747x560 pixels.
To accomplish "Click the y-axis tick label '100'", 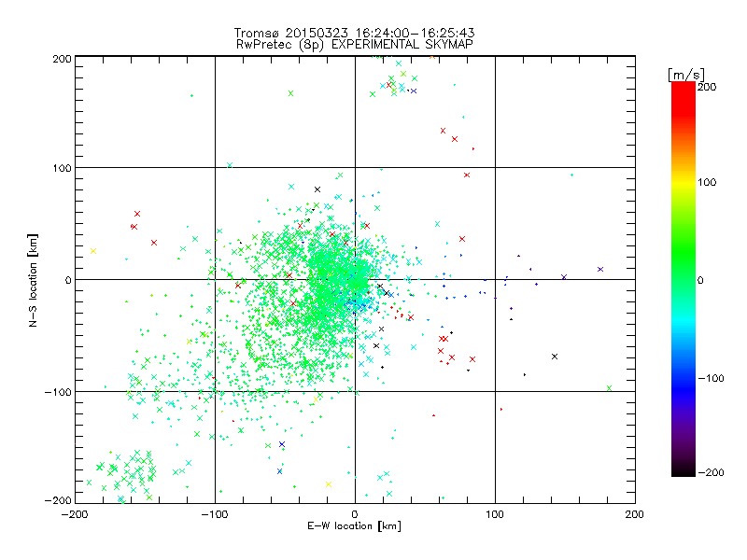I will 62,168.
